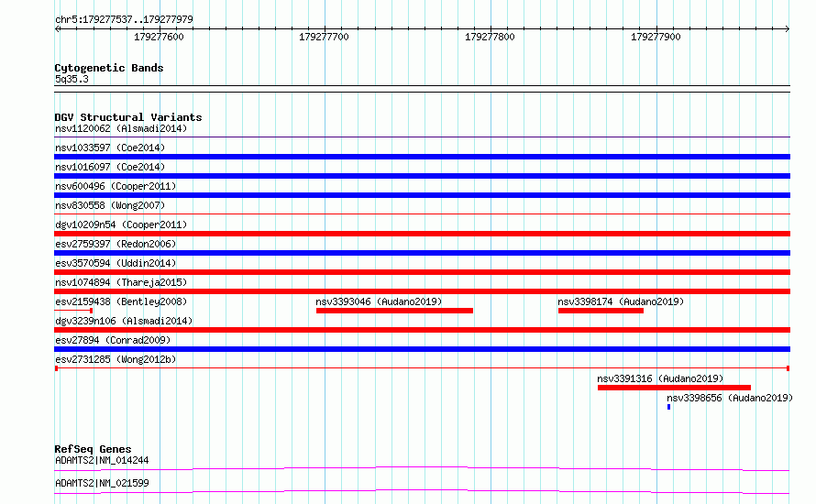The image size is (816, 504).
Task: Click the 179277900 ruler position label
Action: point(656,37)
